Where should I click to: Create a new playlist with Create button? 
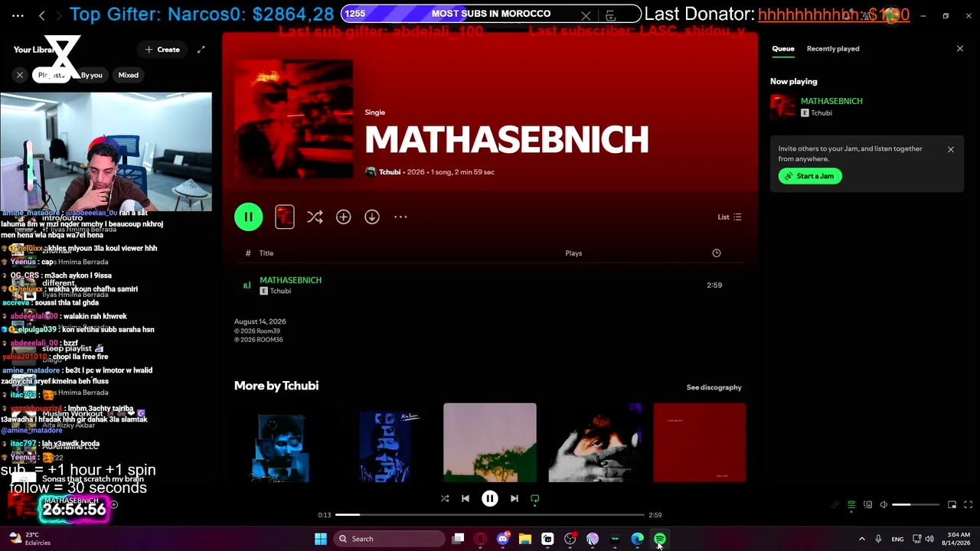click(x=162, y=50)
